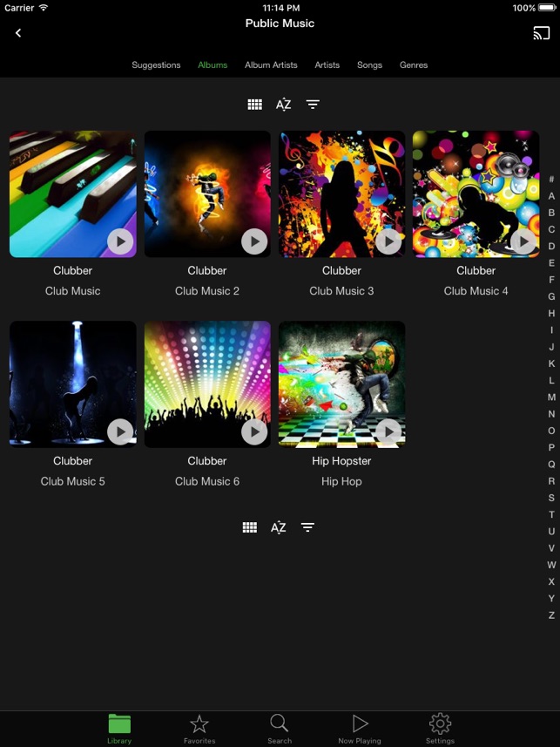Open the fiery dancer album cover
The height and width of the screenshot is (747, 560).
(x=207, y=194)
